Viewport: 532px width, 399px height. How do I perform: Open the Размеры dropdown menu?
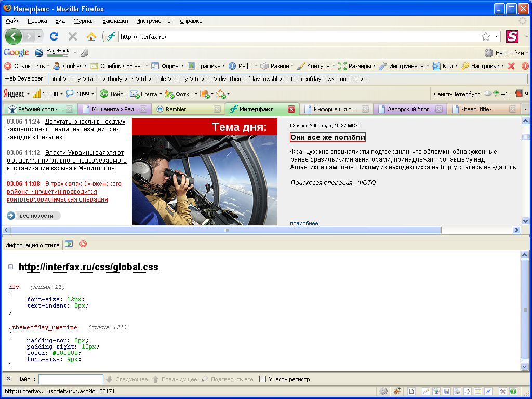coord(357,66)
